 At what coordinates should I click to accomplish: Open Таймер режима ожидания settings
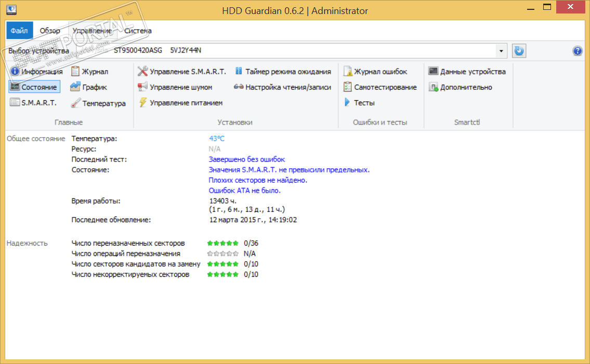pyautogui.click(x=283, y=72)
